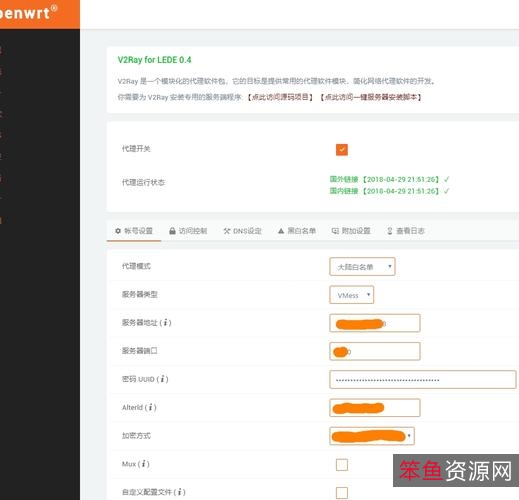Click the info icon beside Mux
The image size is (519, 500).
tap(144, 464)
